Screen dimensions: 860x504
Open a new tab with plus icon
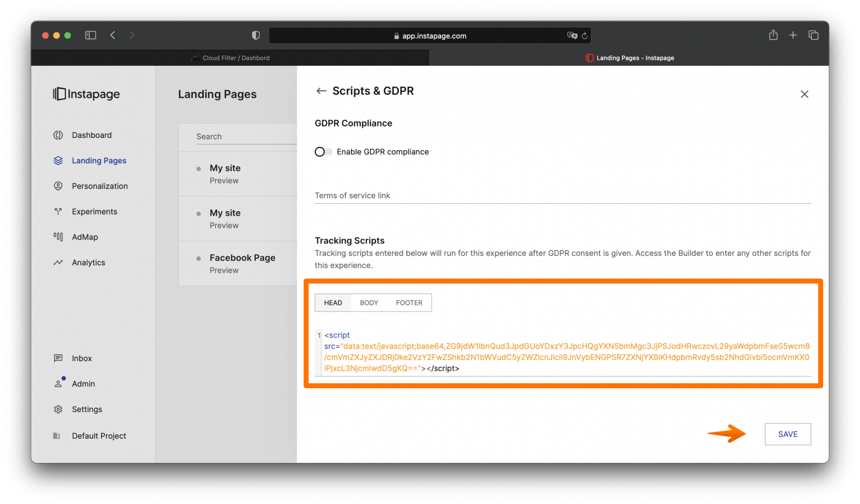coord(793,35)
